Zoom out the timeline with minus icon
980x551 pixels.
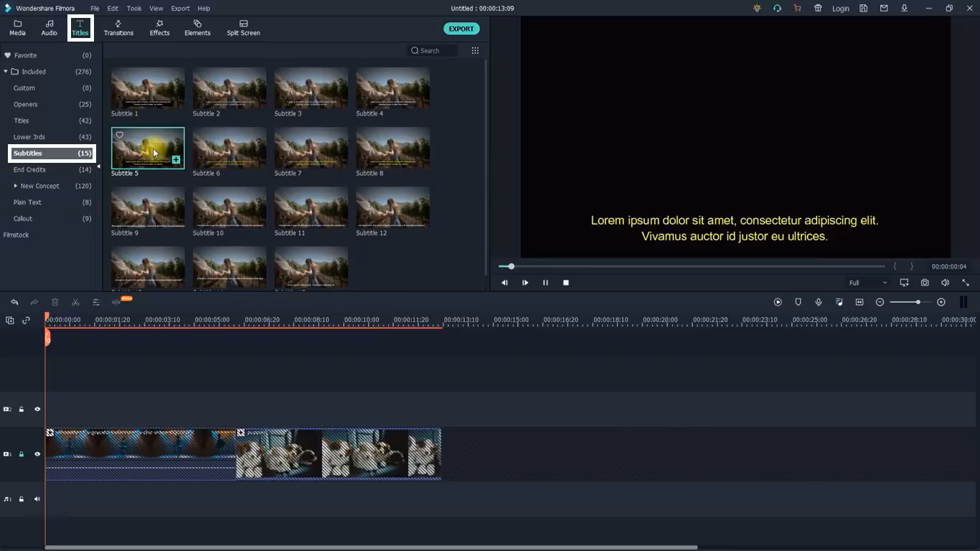coord(880,302)
